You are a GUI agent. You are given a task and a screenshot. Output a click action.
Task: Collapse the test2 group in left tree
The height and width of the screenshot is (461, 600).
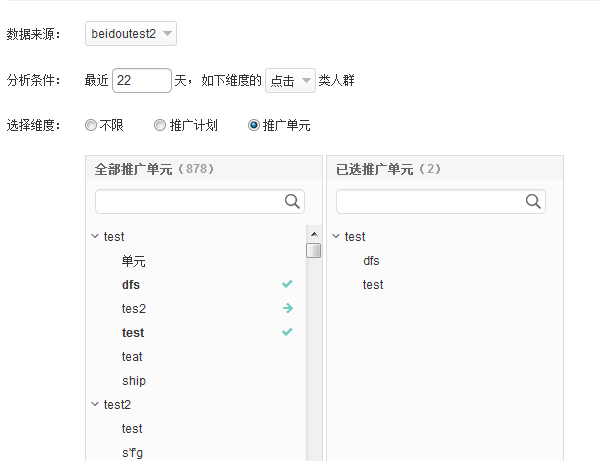95,405
